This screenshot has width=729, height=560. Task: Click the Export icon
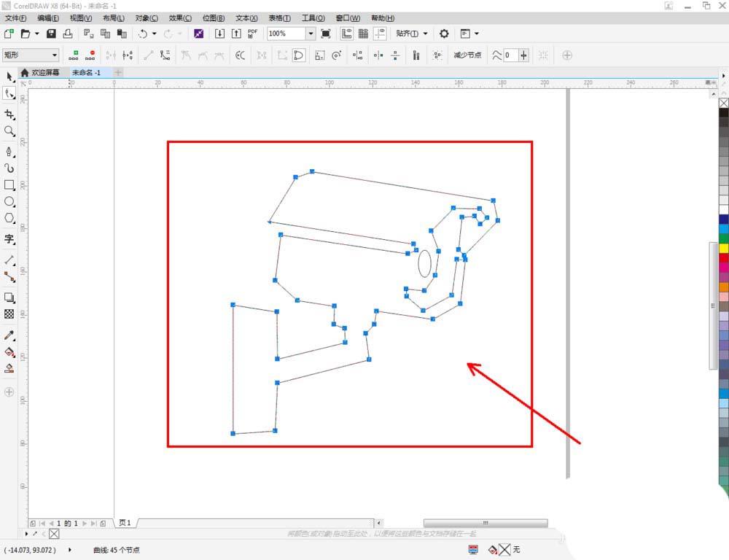point(236,34)
